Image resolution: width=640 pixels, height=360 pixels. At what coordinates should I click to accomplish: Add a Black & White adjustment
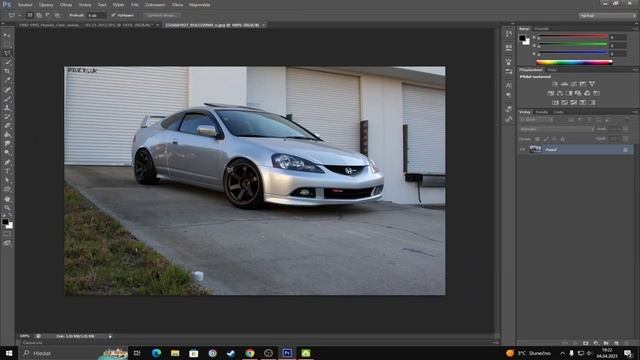(569, 93)
